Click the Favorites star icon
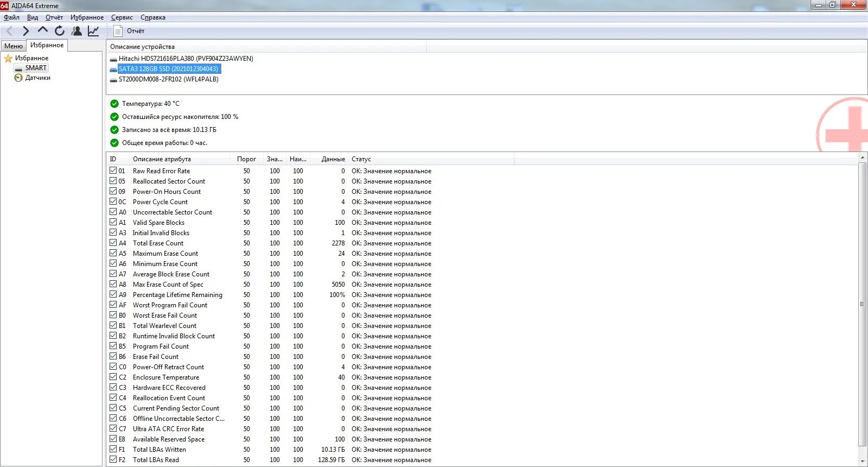Screen dimensions: 868x467 (x=8, y=58)
